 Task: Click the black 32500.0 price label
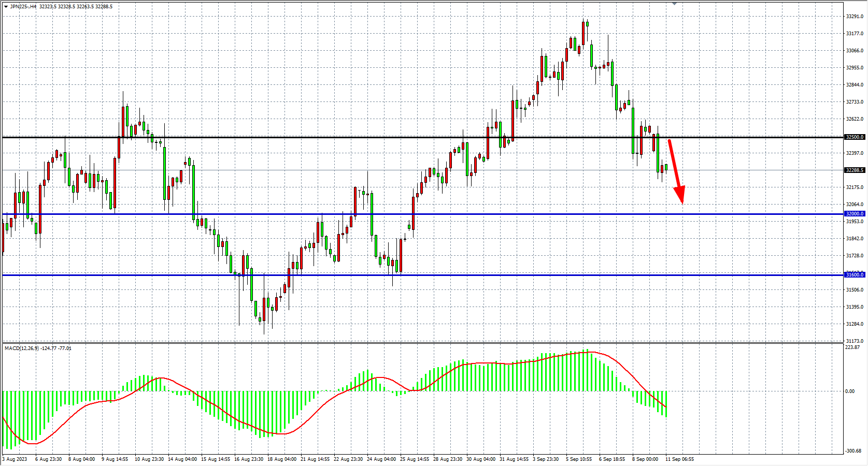(x=855, y=137)
